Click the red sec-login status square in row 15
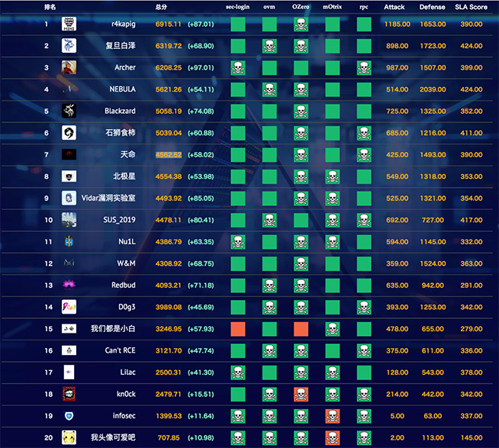 (238, 329)
